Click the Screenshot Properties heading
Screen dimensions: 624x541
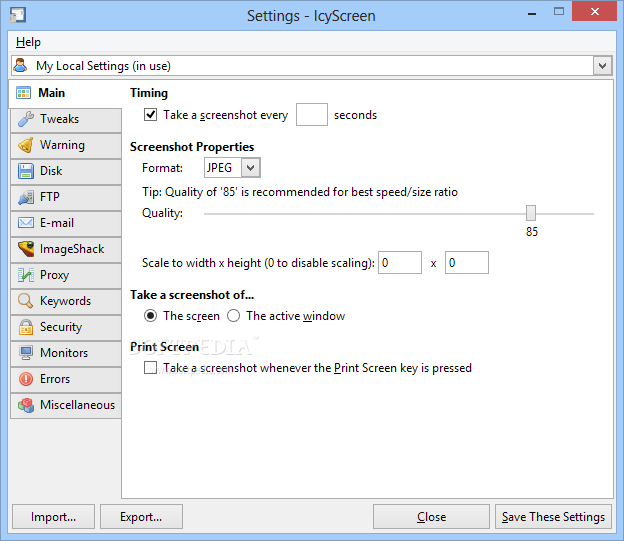(192, 147)
